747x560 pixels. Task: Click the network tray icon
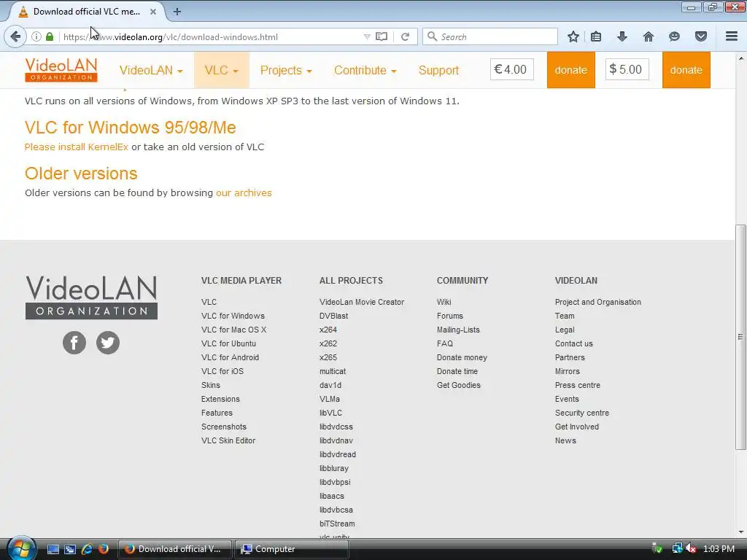(677, 548)
